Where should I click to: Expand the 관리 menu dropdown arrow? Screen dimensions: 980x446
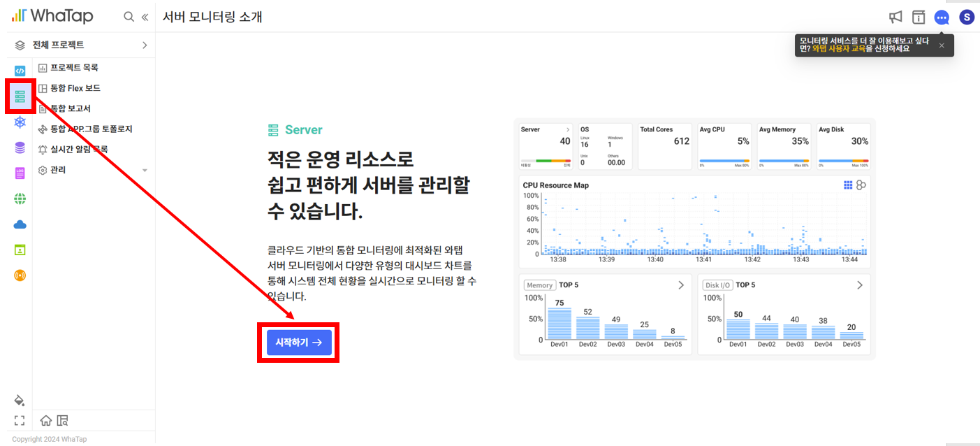145,170
